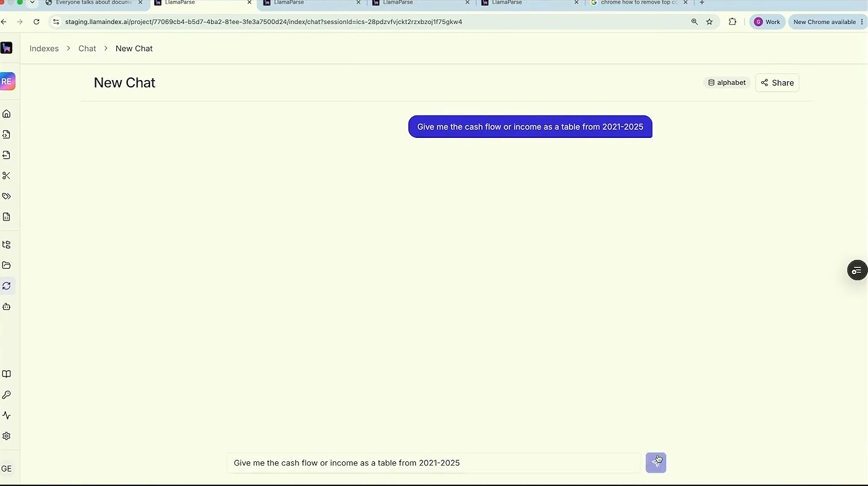Close the 'Everyone talks about docume' tab
This screenshot has width=868, height=486.
tap(140, 2)
